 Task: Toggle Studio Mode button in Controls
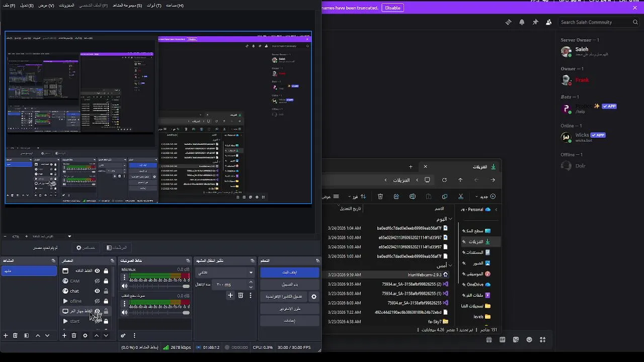click(x=289, y=309)
